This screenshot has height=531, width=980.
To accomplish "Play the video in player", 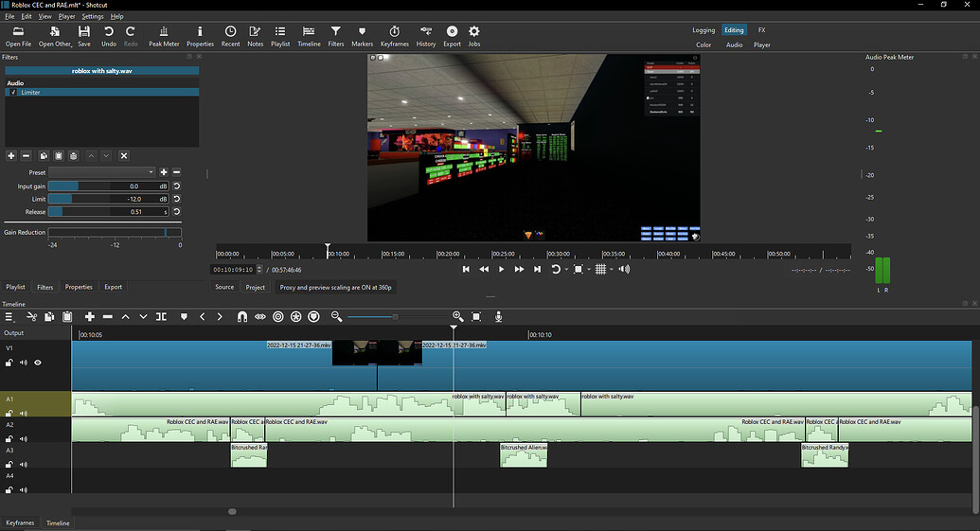I will click(x=501, y=269).
